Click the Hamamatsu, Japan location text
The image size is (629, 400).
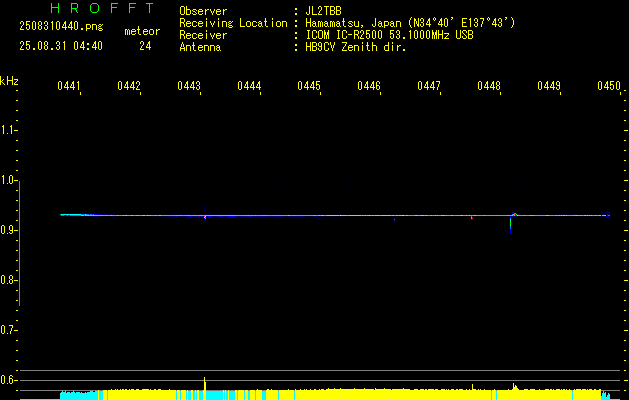pos(410,23)
